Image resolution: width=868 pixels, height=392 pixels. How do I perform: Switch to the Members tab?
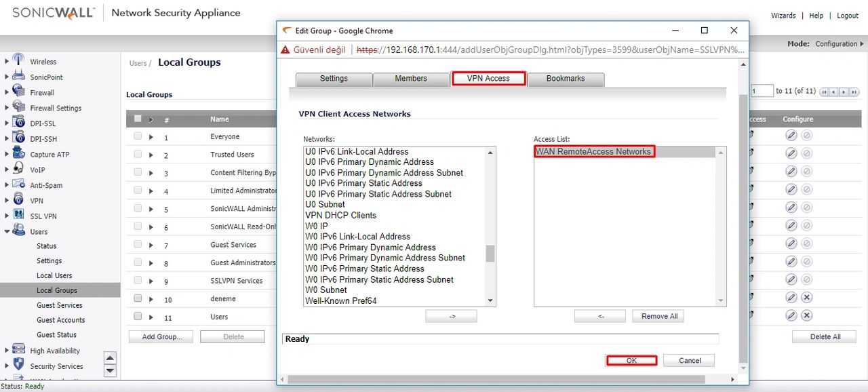[411, 79]
